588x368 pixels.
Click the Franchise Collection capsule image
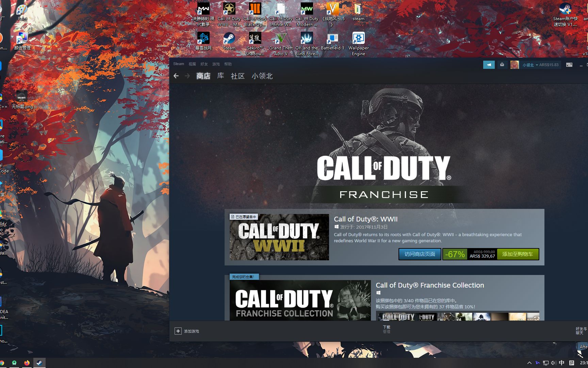300,300
